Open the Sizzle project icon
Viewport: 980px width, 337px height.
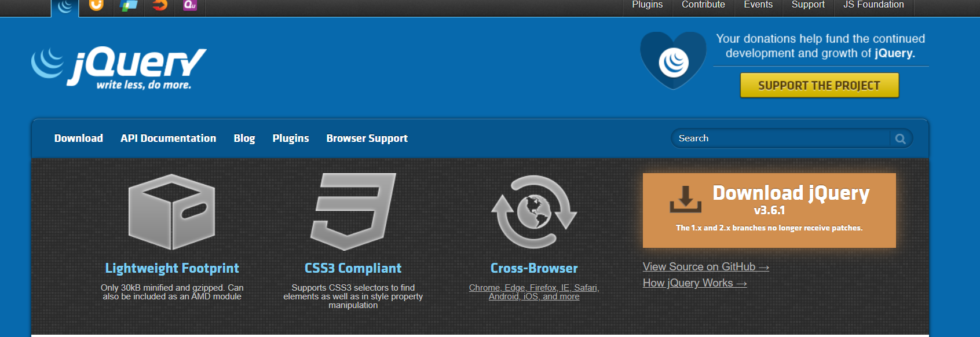click(x=159, y=5)
